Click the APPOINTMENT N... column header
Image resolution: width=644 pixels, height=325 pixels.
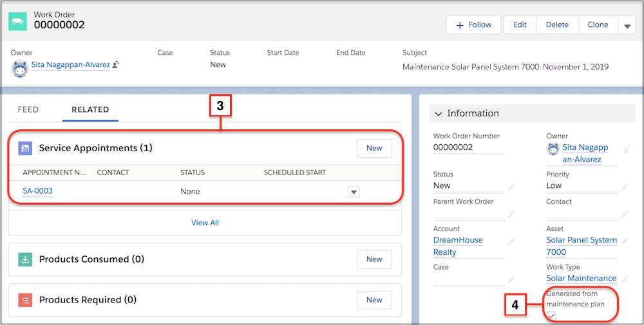pyautogui.click(x=55, y=172)
